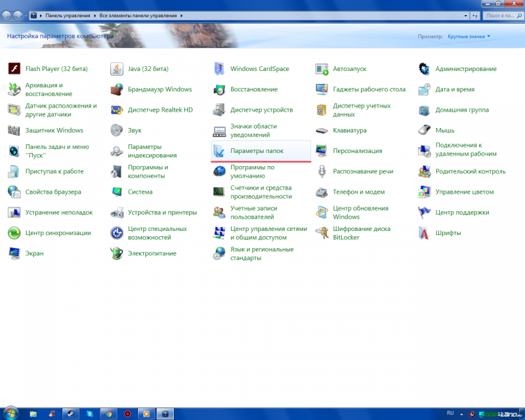525x420 pixels.
Task: Open the Распознавание речи microphone icon
Action: tap(322, 171)
